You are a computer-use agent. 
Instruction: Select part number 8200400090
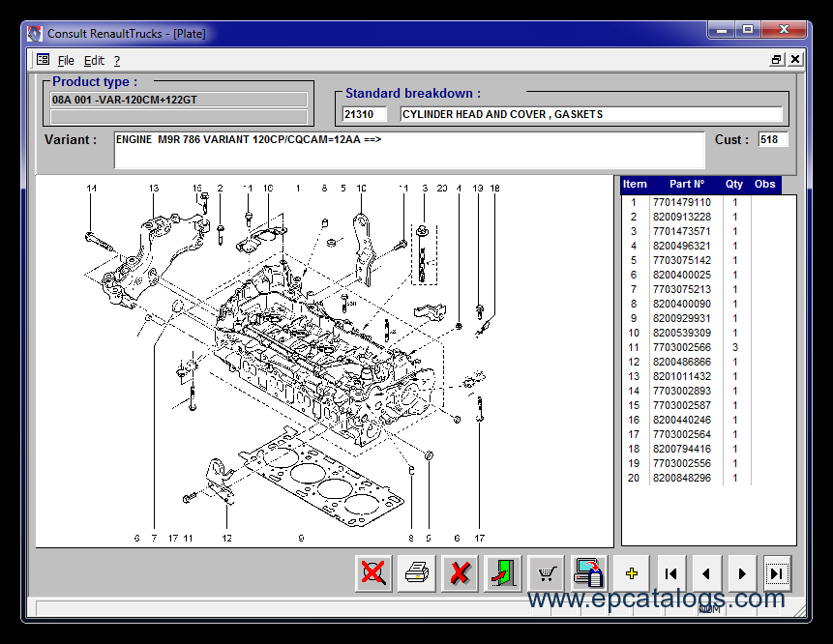(682, 304)
